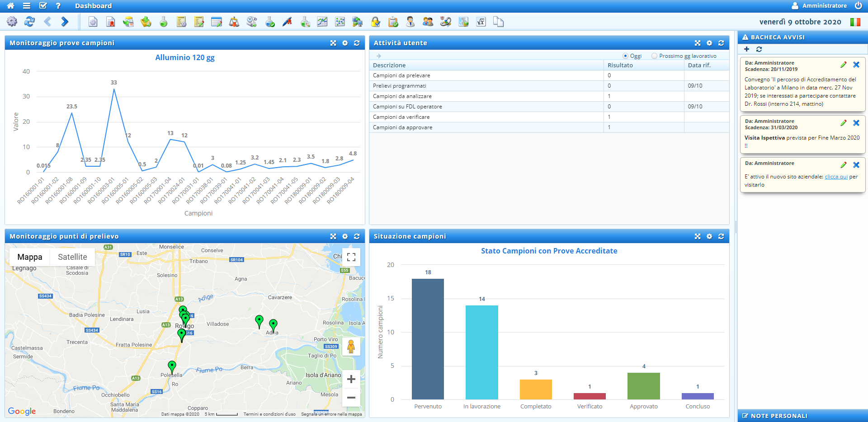Image resolution: width=868 pixels, height=422 pixels.
Task: Open the green flask icon
Action: pos(164,22)
